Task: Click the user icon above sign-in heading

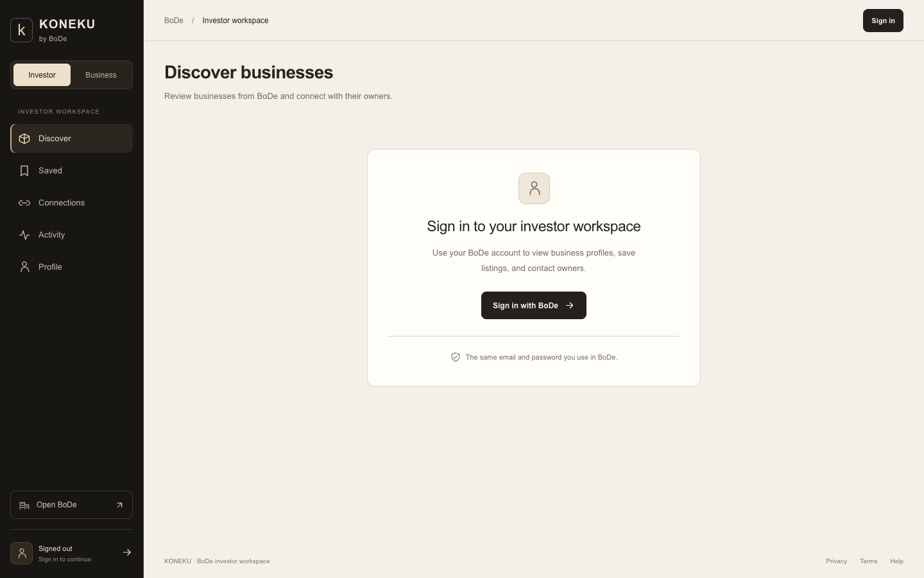Action: click(x=534, y=188)
